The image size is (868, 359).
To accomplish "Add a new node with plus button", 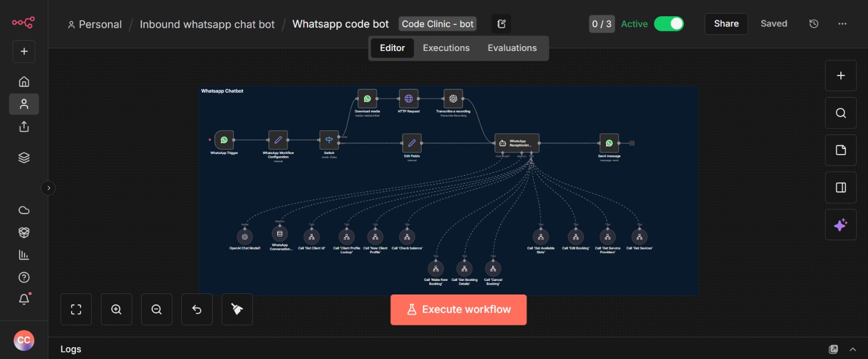I will click(840, 76).
